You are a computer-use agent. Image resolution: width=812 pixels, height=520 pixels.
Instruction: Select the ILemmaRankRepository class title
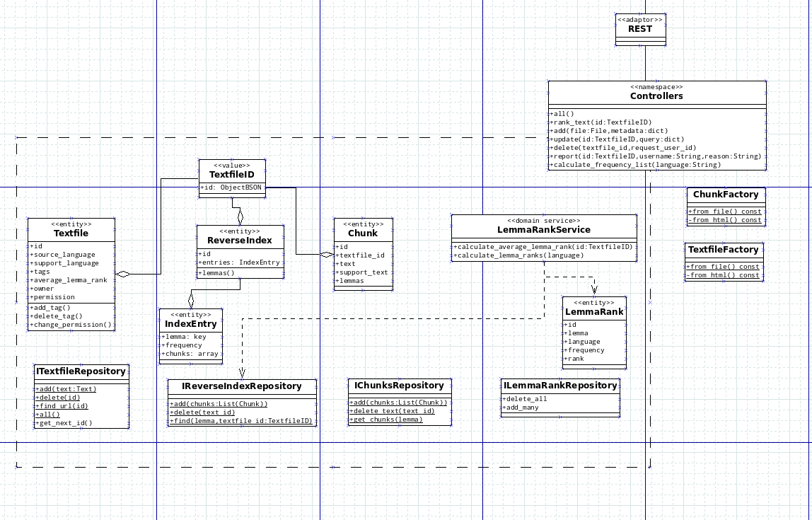[x=560, y=386]
